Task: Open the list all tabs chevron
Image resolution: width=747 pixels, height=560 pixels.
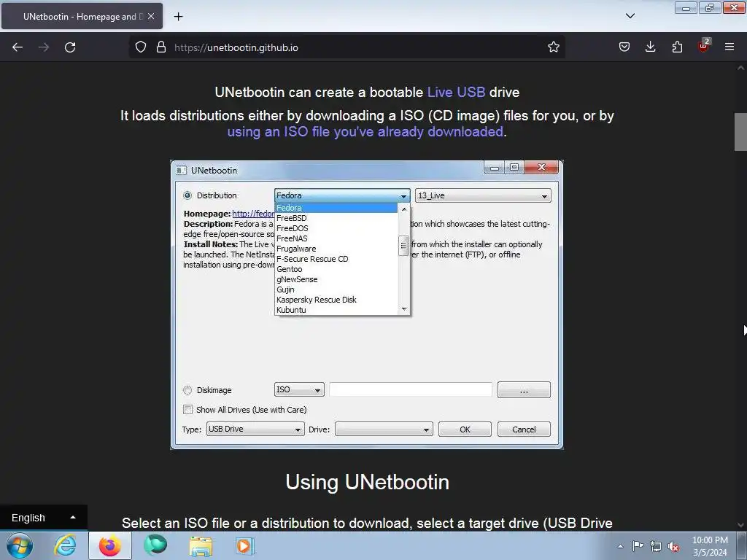Action: click(x=630, y=16)
